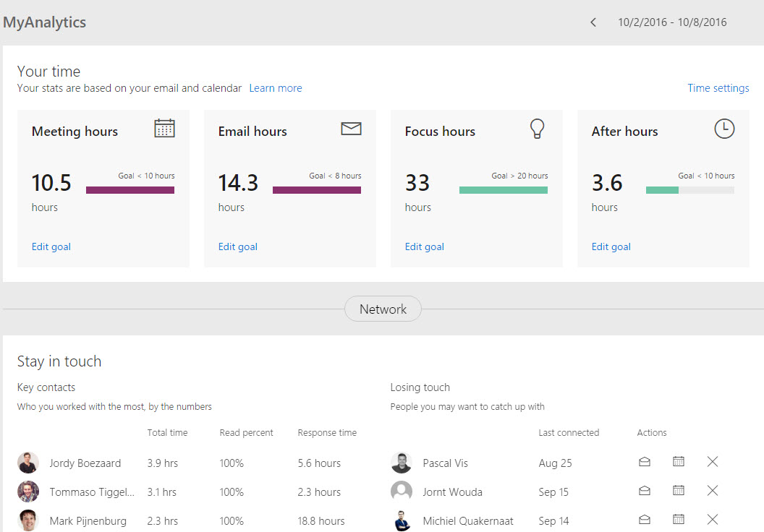
Task: Open the Network section pill
Action: [383, 309]
